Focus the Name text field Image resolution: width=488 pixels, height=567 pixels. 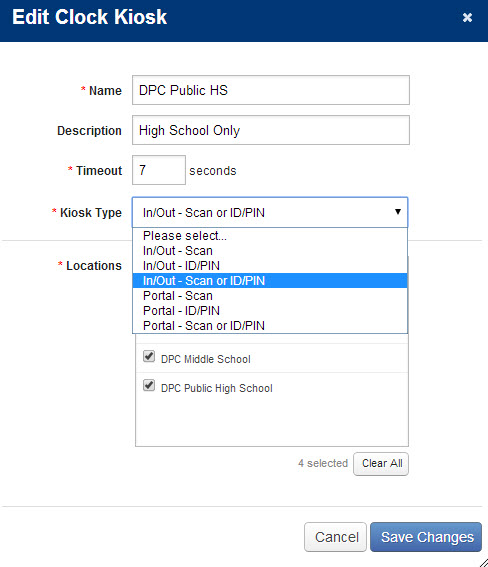(x=271, y=90)
